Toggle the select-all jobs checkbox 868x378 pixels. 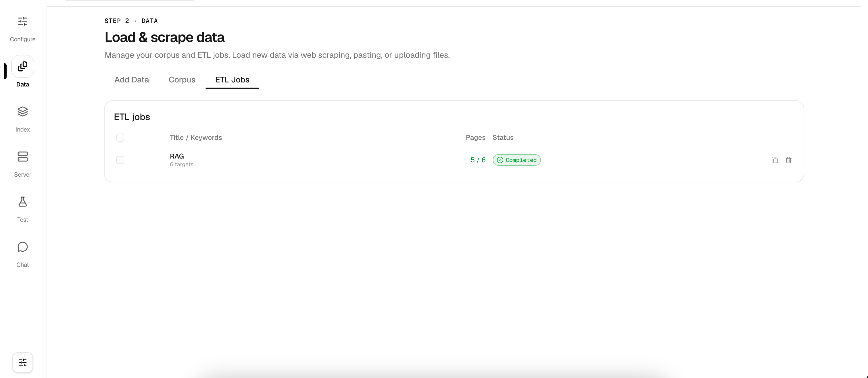[120, 137]
